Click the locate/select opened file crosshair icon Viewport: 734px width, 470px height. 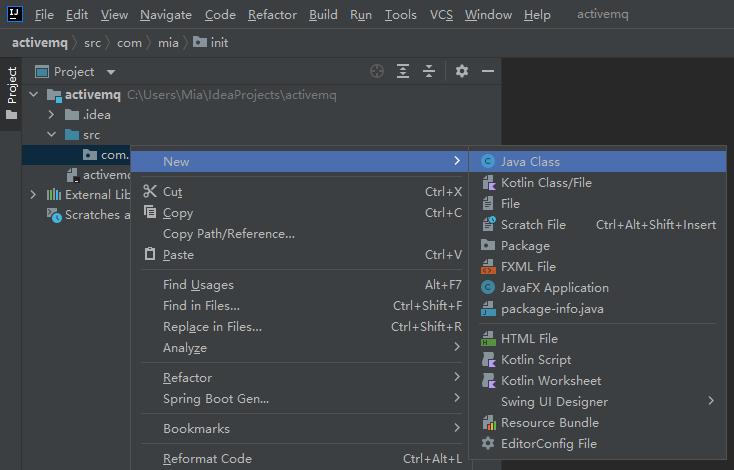click(377, 71)
